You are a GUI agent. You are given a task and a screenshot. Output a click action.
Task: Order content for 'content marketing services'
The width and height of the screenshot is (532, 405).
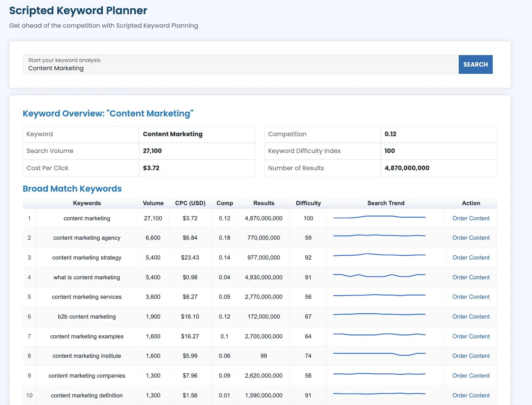coord(471,297)
